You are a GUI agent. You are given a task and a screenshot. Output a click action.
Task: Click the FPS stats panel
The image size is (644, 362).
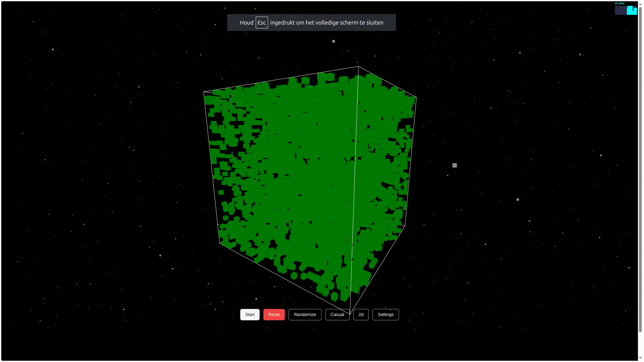click(626, 9)
